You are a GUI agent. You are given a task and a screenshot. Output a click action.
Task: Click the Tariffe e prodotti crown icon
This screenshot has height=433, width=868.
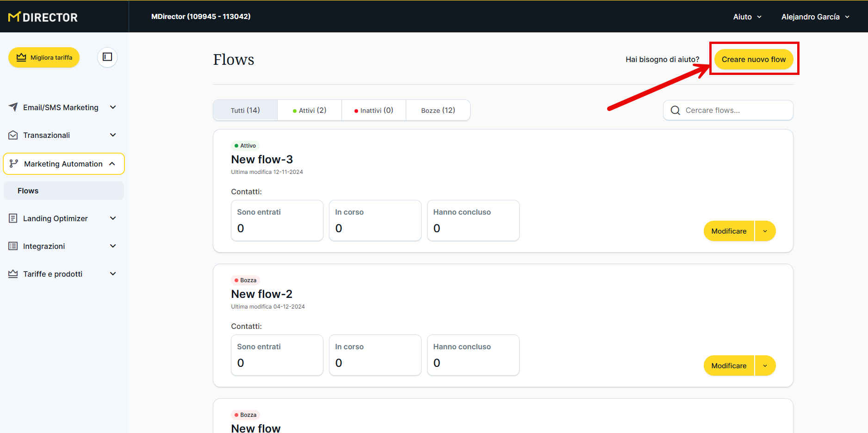(x=13, y=274)
